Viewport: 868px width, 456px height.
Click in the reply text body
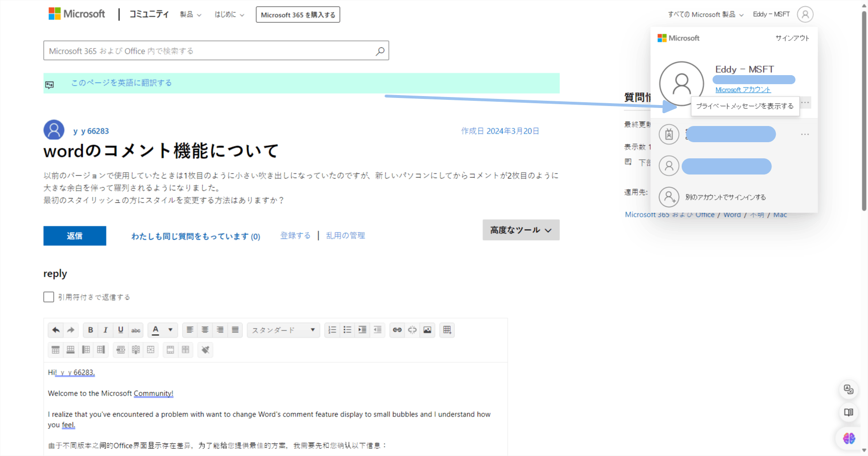pyautogui.click(x=275, y=409)
